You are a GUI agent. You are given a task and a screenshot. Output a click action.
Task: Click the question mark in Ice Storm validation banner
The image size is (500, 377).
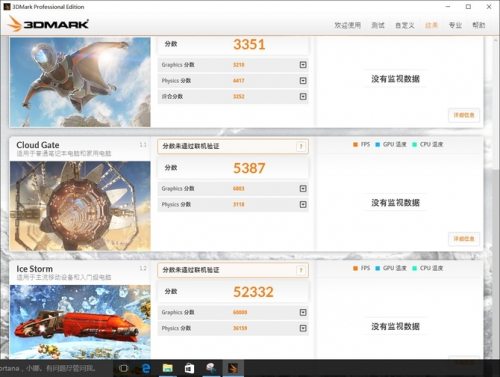[301, 270]
